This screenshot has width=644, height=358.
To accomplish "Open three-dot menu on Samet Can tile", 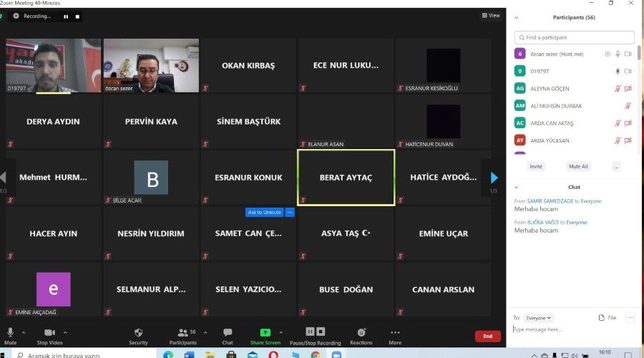I will [x=290, y=213].
